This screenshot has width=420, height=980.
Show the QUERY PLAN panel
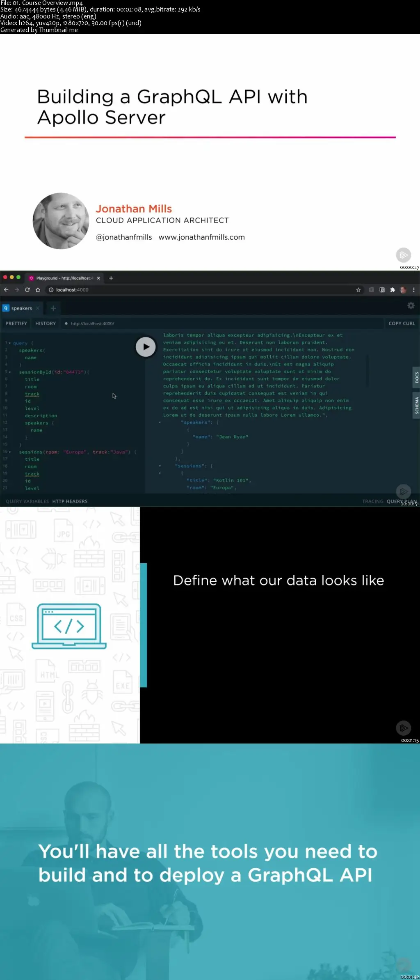[402, 501]
